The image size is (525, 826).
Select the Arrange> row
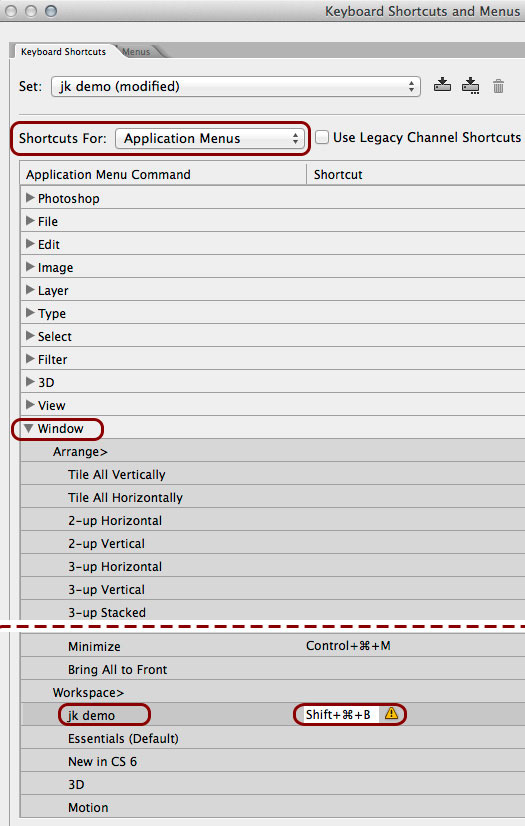pyautogui.click(x=272, y=451)
